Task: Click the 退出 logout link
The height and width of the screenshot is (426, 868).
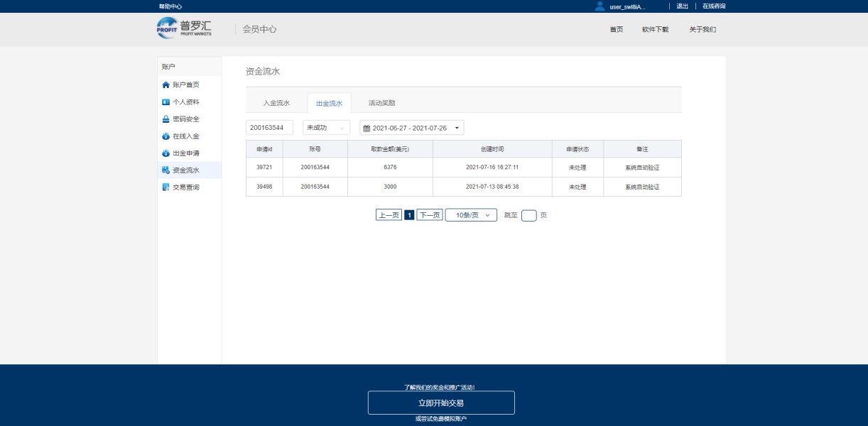Action: (x=682, y=6)
